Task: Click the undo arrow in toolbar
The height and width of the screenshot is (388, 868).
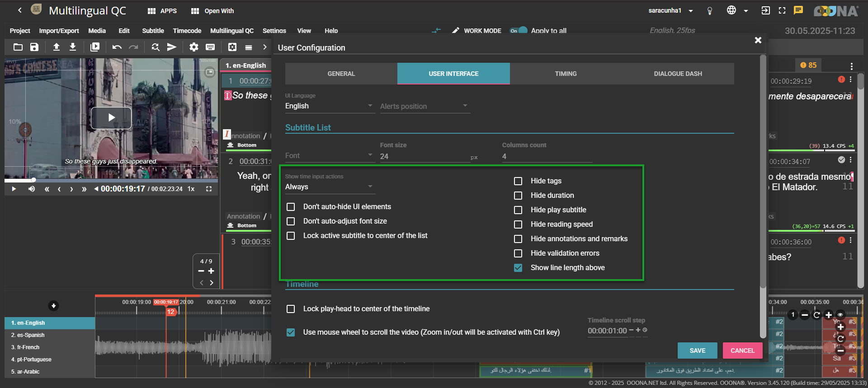Action: coord(117,47)
